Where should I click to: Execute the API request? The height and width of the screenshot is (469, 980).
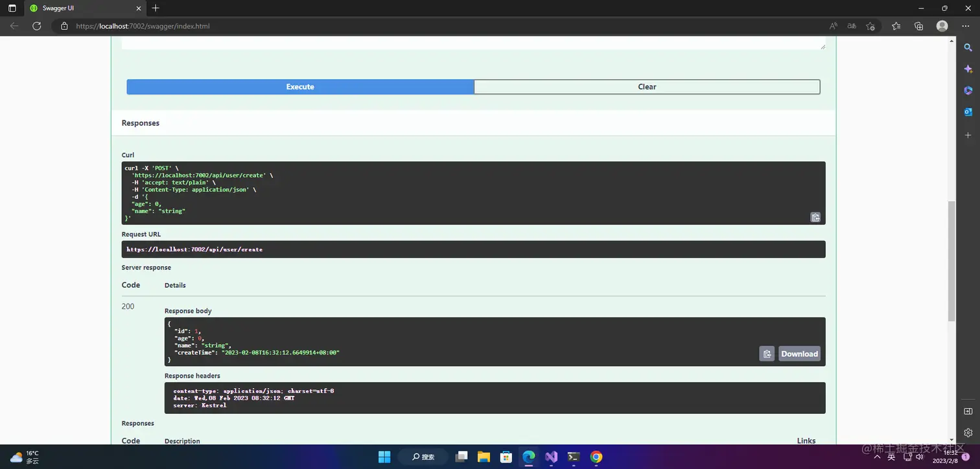pyautogui.click(x=300, y=87)
